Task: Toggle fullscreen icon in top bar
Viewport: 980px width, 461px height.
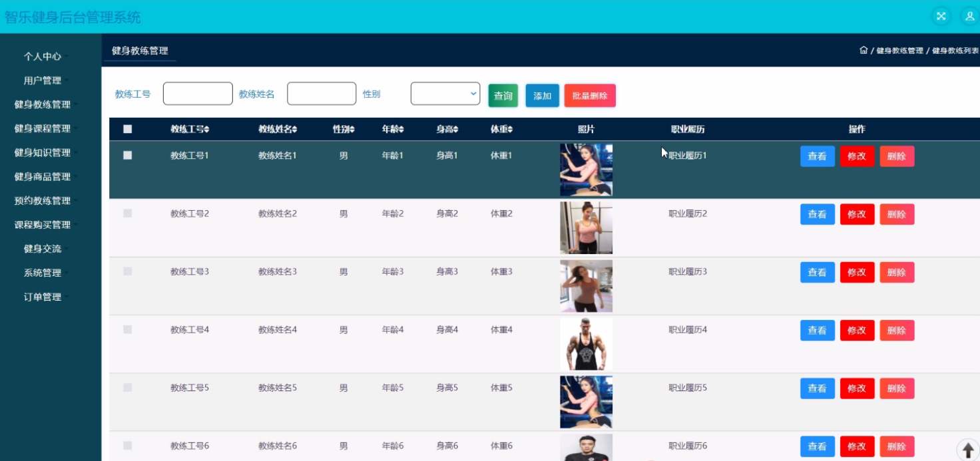Action: [x=941, y=17]
